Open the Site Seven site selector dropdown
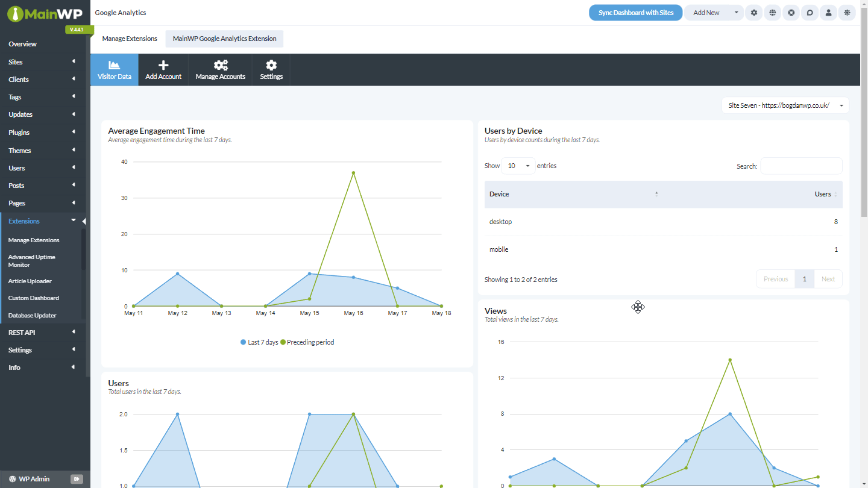This screenshot has width=868, height=488. click(784, 105)
